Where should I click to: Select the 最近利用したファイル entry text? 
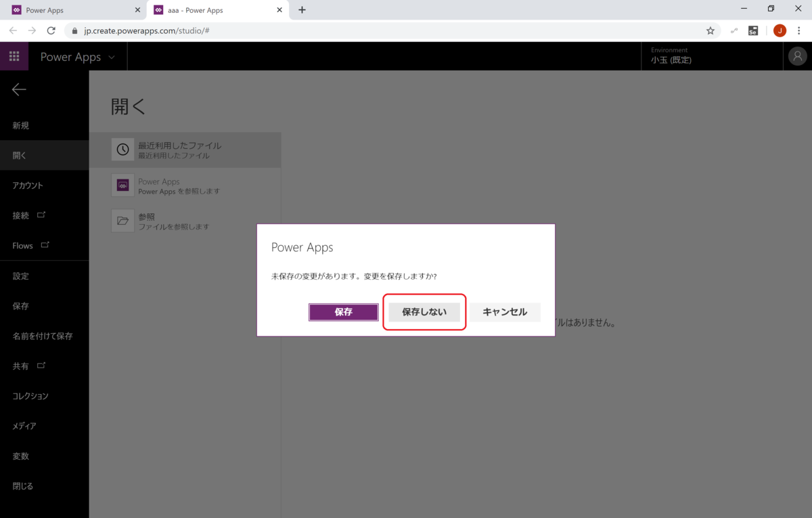click(179, 150)
